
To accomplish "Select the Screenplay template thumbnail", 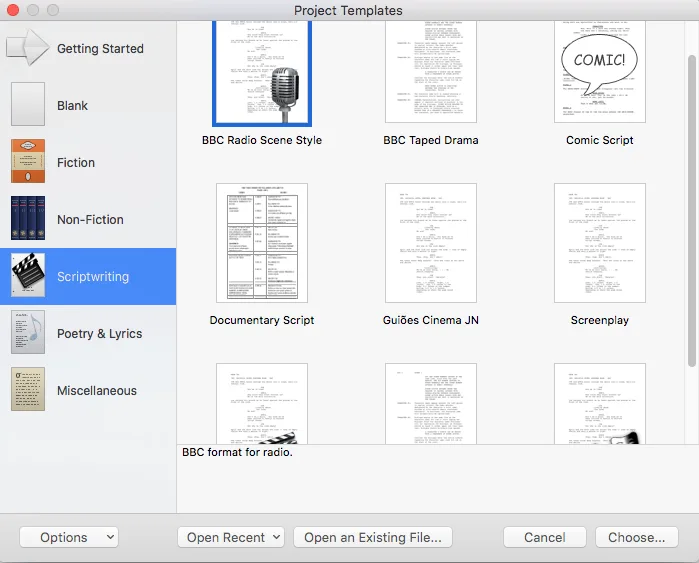I will pyautogui.click(x=600, y=243).
